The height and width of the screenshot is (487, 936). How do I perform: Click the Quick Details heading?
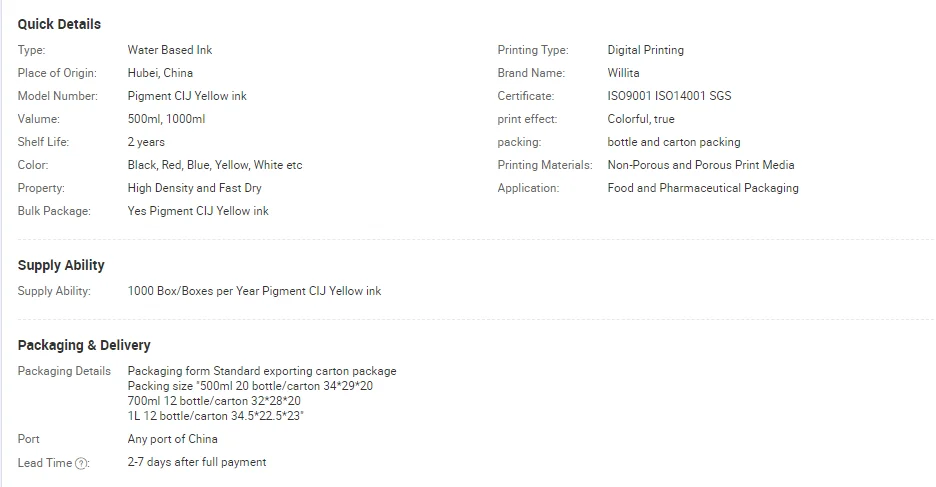[x=59, y=24]
